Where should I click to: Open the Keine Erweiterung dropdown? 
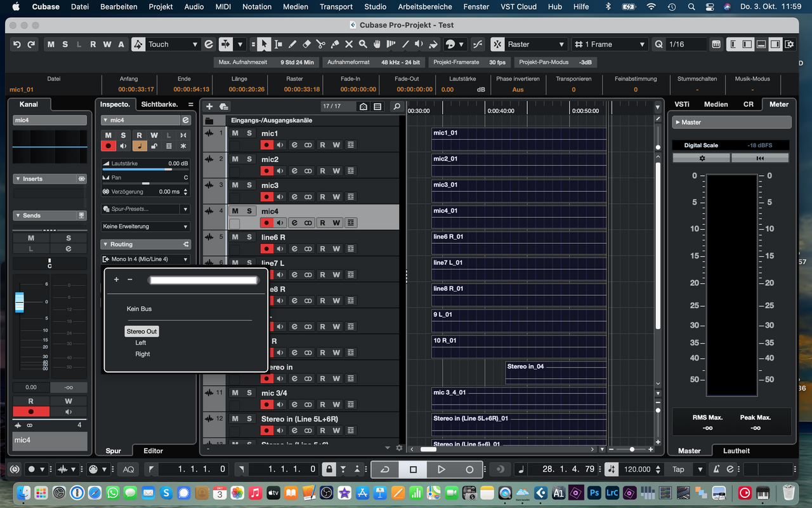point(145,226)
